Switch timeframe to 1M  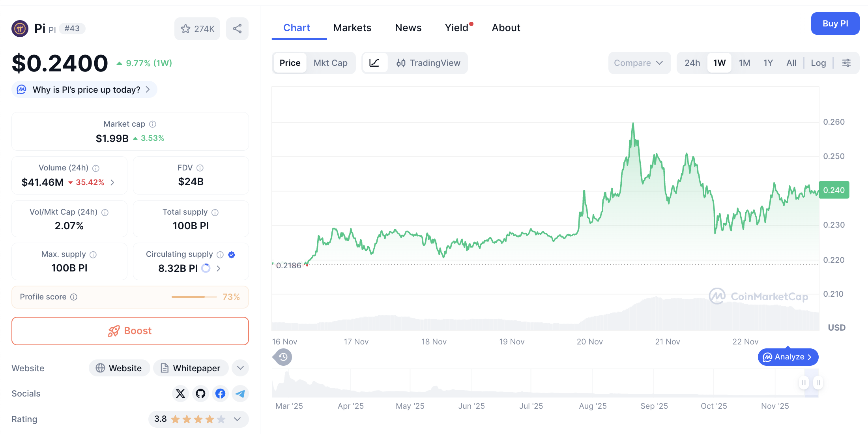click(744, 63)
